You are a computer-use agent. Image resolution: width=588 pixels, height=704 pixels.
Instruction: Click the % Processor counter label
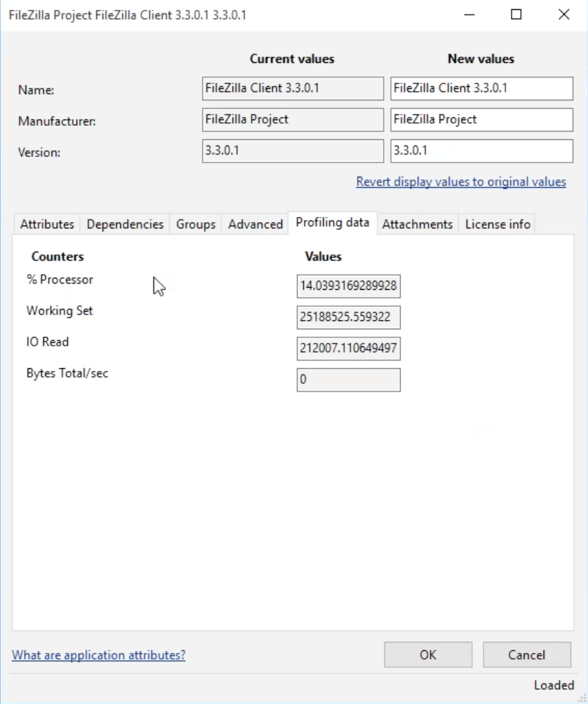59,280
